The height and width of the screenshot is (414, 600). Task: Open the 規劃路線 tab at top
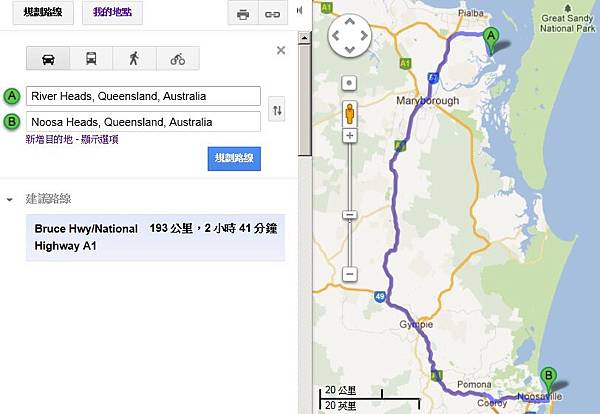pyautogui.click(x=43, y=12)
